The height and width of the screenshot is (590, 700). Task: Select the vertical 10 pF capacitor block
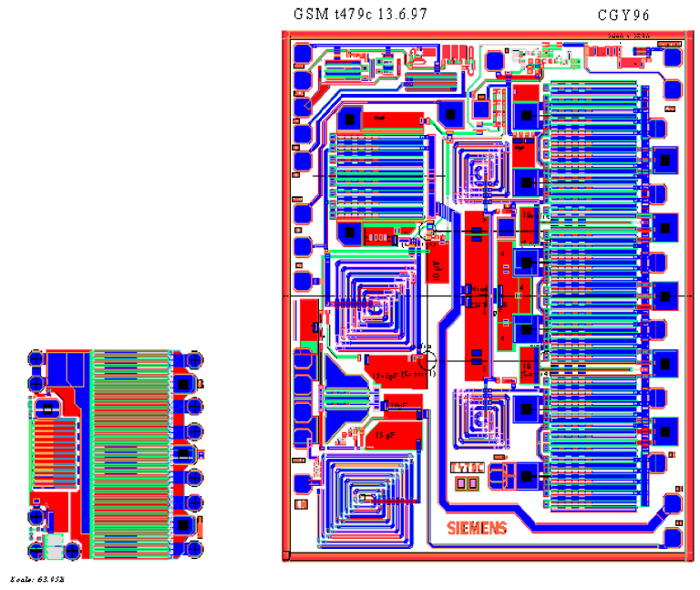pos(437,263)
